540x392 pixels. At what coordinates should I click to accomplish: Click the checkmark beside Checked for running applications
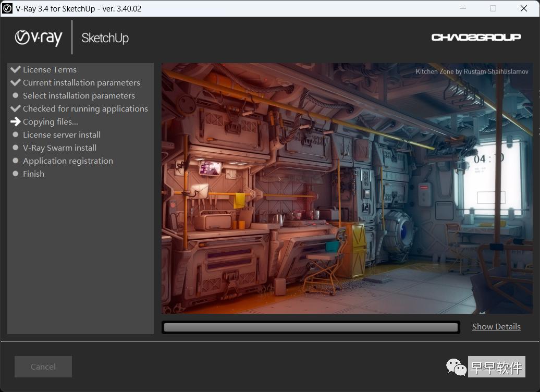coord(16,108)
